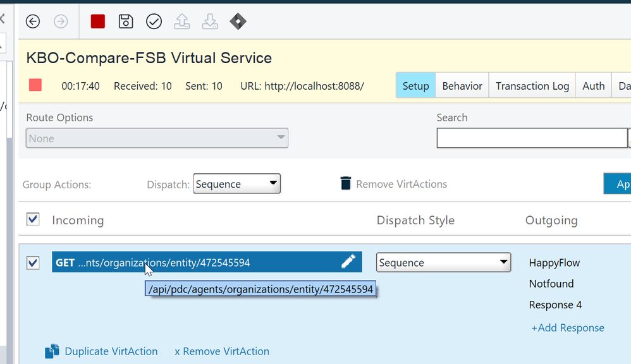Image resolution: width=631 pixels, height=364 pixels.
Task: Click into the Search input field
Action: (531, 138)
